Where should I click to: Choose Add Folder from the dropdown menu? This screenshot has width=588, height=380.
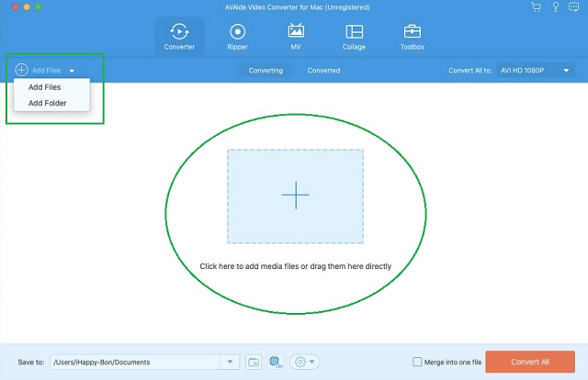coord(48,103)
